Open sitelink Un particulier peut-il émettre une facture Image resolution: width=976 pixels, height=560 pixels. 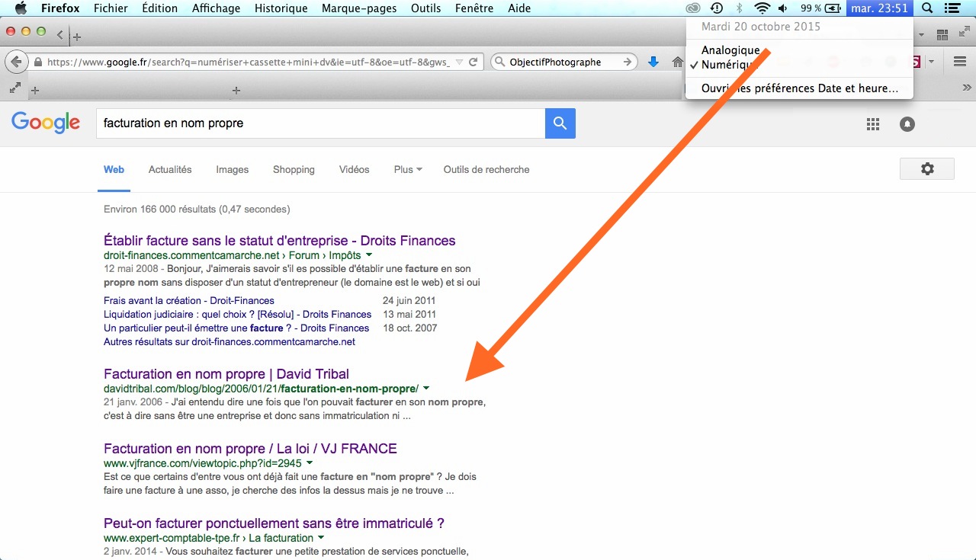coord(236,328)
